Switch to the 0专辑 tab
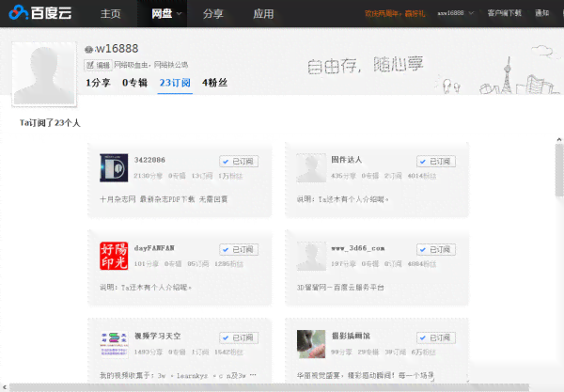The height and width of the screenshot is (392, 564). click(x=134, y=83)
